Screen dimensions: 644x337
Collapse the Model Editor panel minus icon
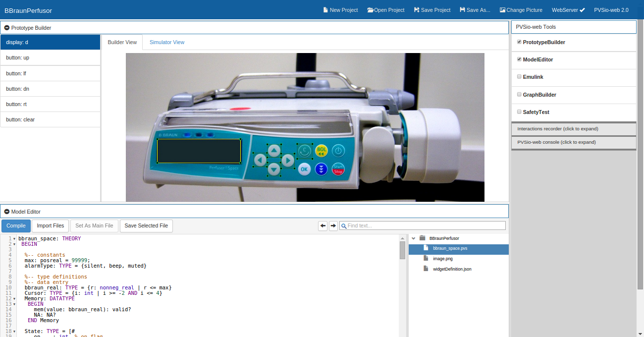[x=6, y=212]
